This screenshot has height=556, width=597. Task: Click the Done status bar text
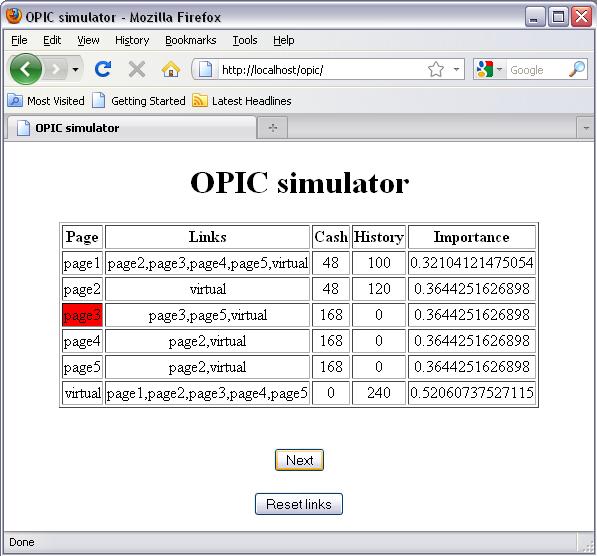(22, 542)
